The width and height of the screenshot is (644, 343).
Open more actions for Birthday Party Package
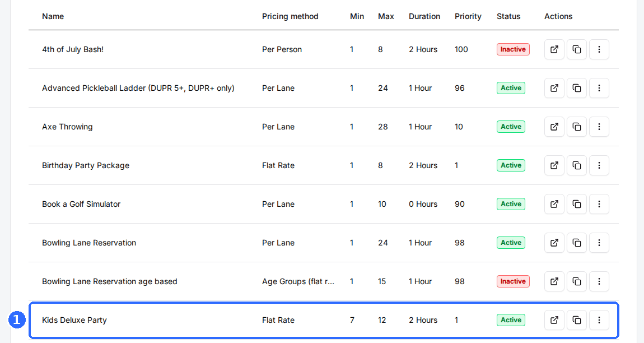click(x=599, y=165)
